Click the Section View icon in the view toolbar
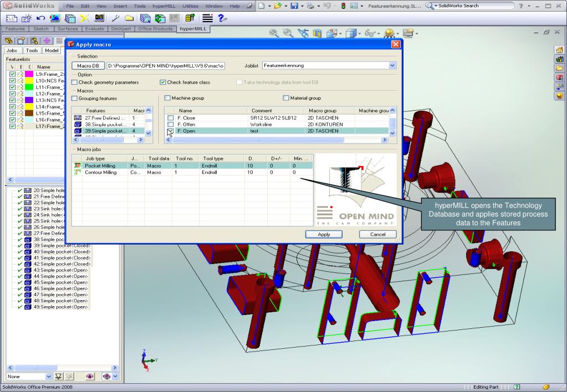The width and height of the screenshot is (567, 392). click(317, 34)
